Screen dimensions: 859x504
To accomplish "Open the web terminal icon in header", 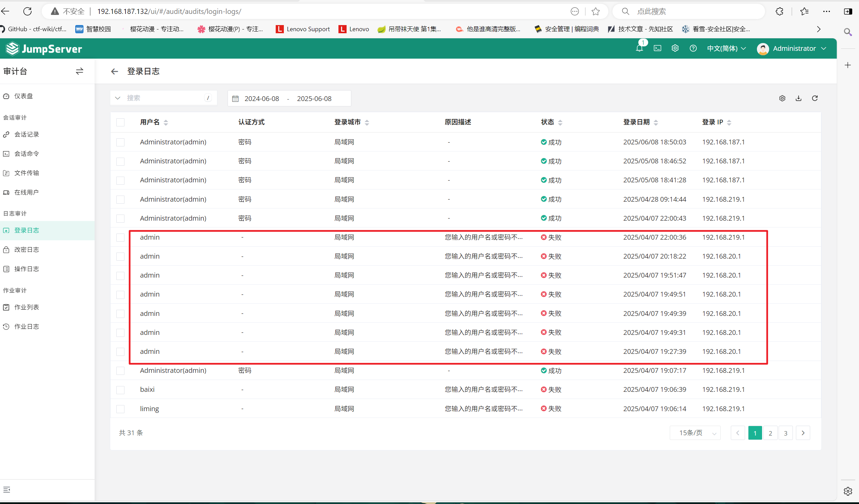I will [x=658, y=48].
